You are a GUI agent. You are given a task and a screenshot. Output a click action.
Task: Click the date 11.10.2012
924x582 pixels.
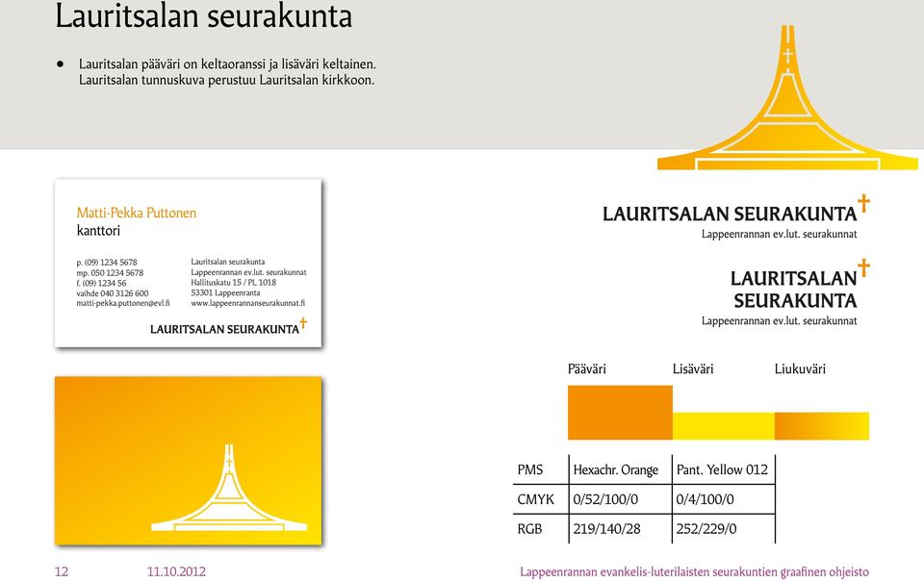point(176,571)
